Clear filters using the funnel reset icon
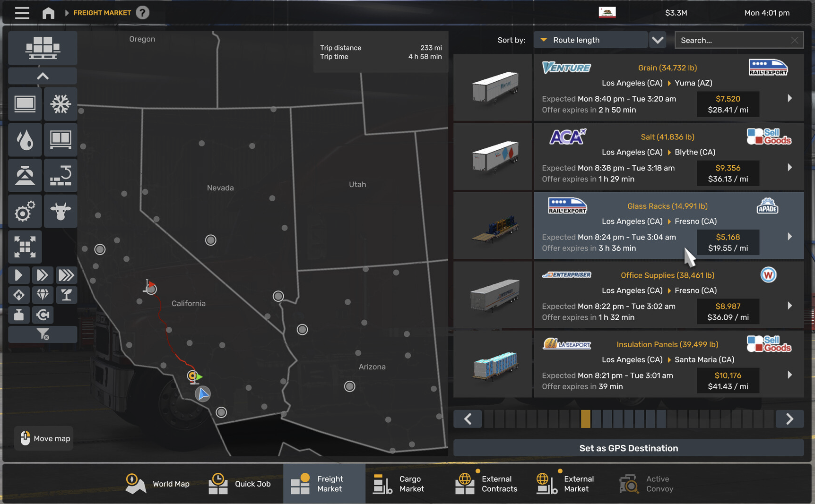The image size is (815, 504). 42,334
